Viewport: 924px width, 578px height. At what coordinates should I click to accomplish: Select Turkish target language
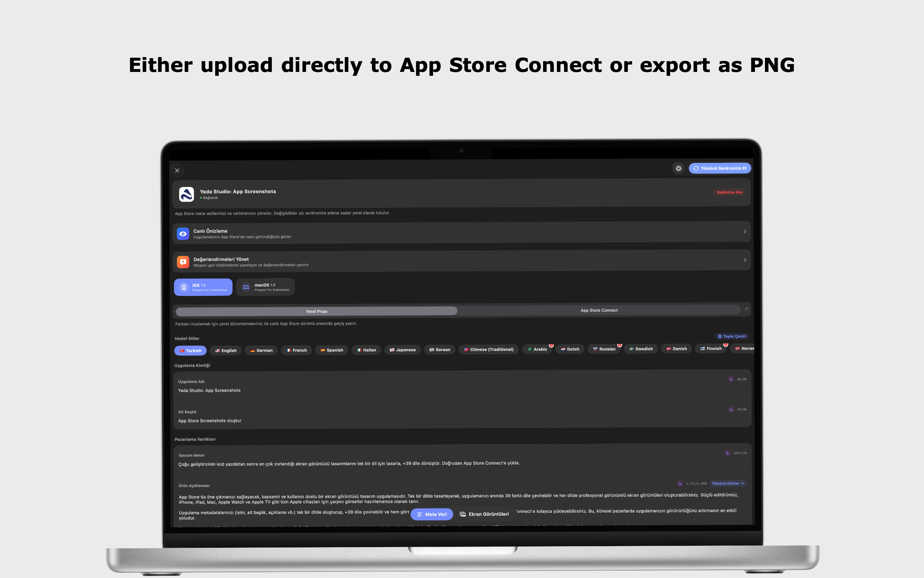tap(190, 351)
